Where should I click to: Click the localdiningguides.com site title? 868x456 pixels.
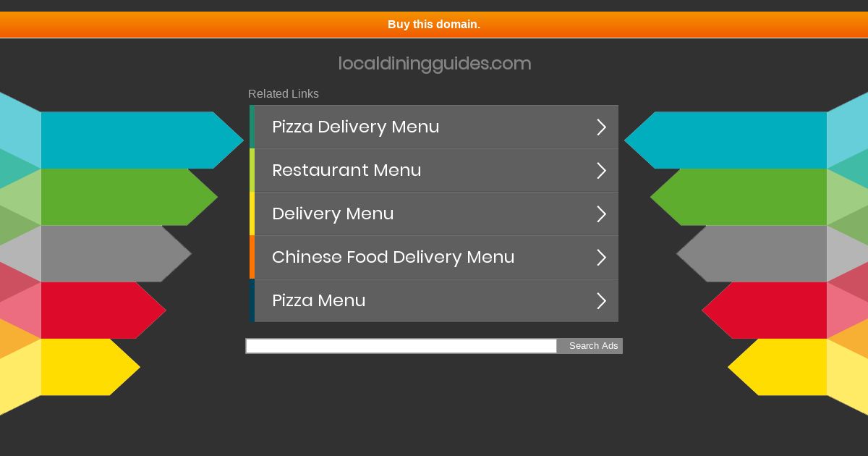(x=435, y=64)
